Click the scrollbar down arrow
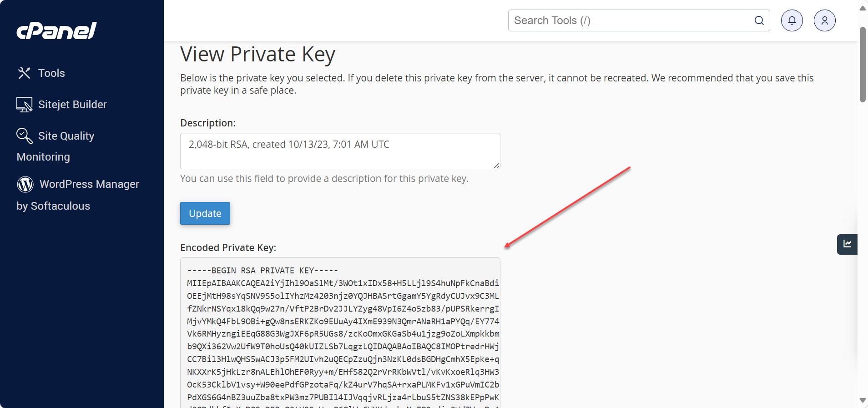This screenshot has width=868, height=408. click(x=862, y=401)
